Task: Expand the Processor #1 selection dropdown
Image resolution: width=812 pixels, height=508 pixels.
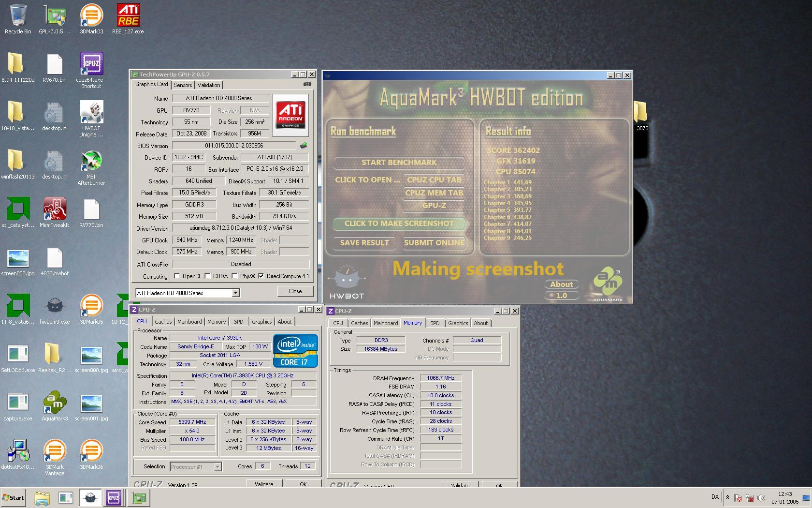Action: click(x=217, y=467)
